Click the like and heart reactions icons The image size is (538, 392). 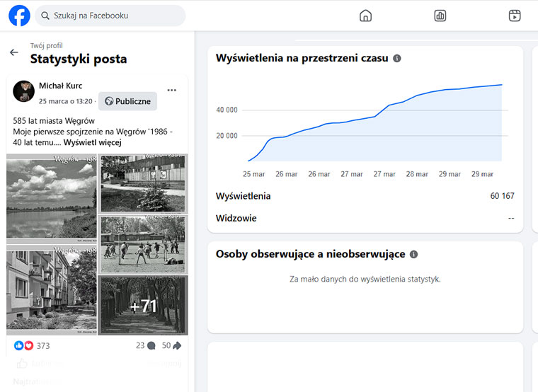pyautogui.click(x=24, y=346)
